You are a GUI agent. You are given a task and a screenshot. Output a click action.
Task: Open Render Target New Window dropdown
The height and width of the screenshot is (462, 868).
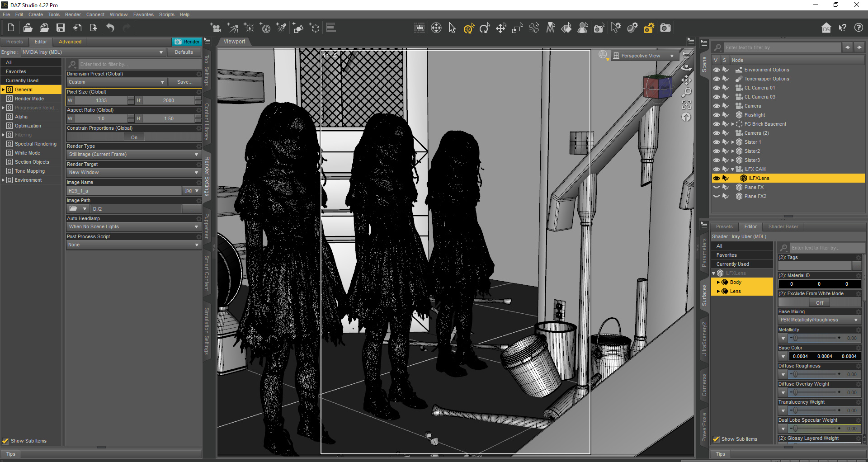click(133, 173)
